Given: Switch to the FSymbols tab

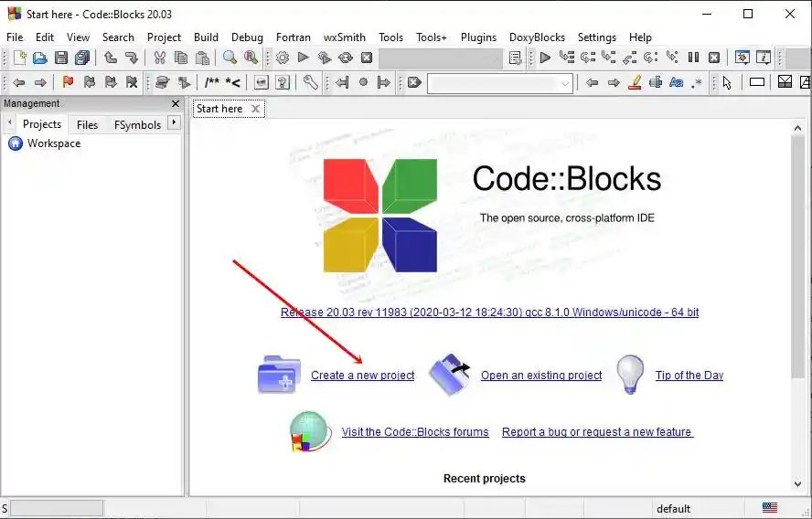Looking at the screenshot, I should click(137, 124).
